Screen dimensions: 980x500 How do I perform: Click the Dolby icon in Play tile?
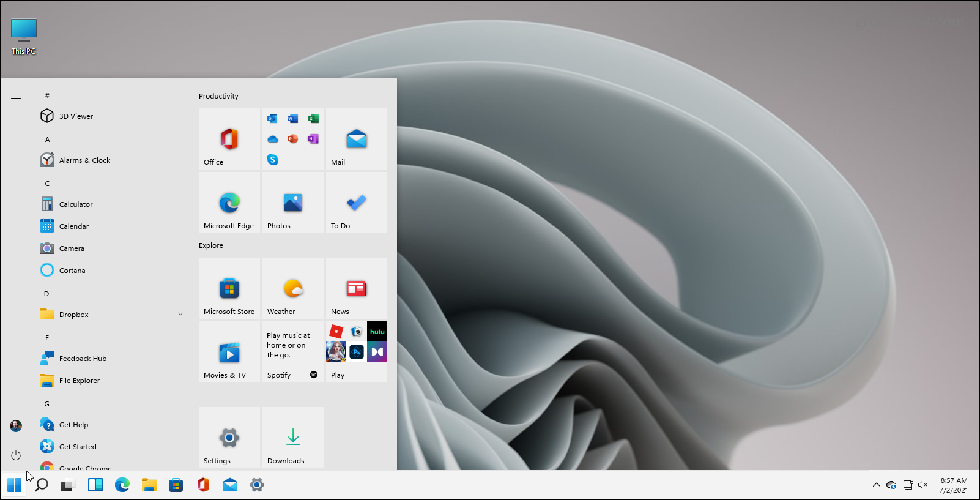377,352
